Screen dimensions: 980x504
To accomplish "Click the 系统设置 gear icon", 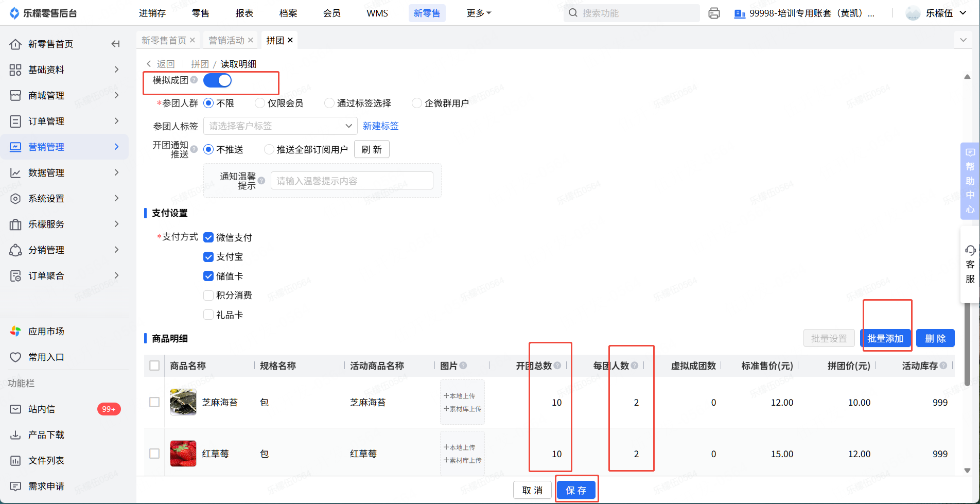I will 15,199.
